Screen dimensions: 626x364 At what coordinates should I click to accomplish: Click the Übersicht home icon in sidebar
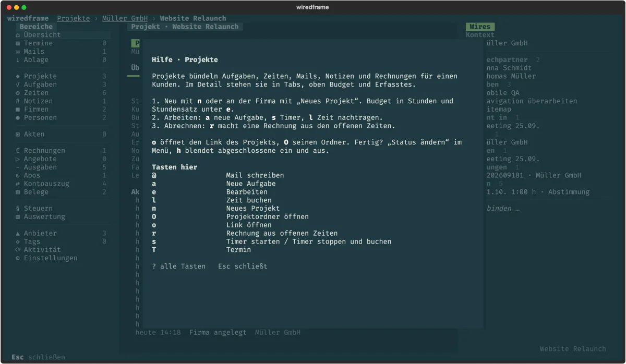coord(18,35)
